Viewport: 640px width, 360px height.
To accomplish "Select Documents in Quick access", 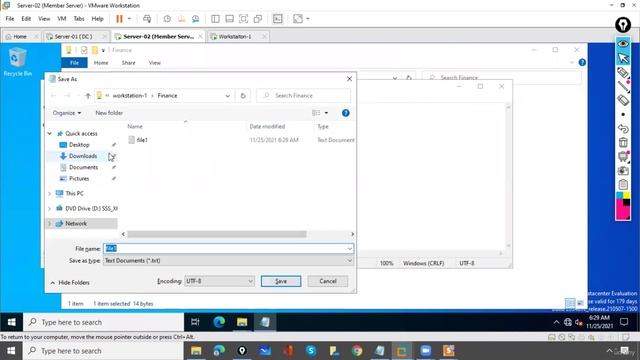I will tap(83, 167).
